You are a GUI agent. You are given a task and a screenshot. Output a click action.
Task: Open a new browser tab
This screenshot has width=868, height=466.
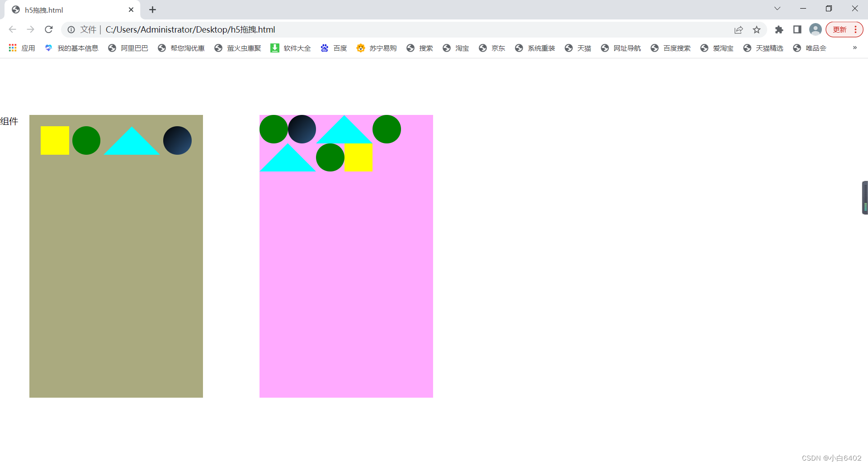(x=153, y=10)
